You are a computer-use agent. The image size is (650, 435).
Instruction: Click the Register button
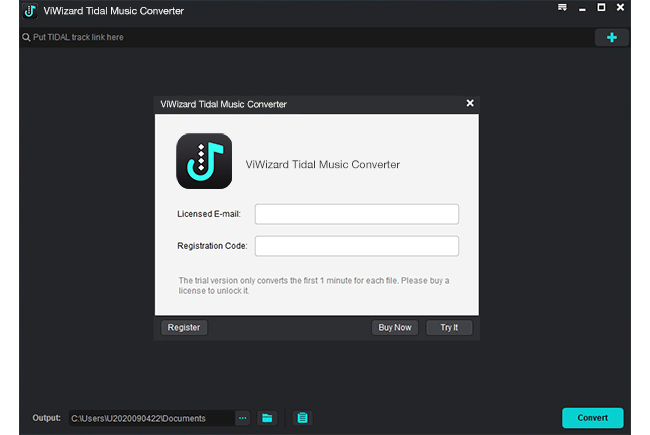point(184,328)
